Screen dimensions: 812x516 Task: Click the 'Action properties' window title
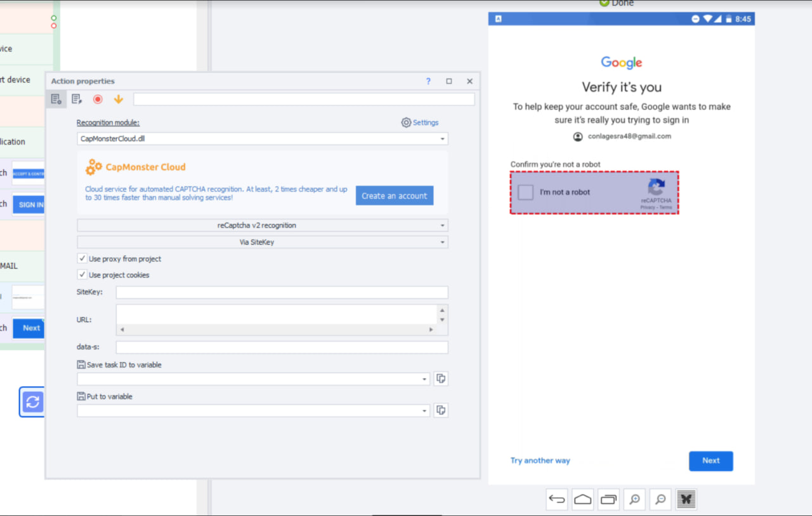coord(83,81)
